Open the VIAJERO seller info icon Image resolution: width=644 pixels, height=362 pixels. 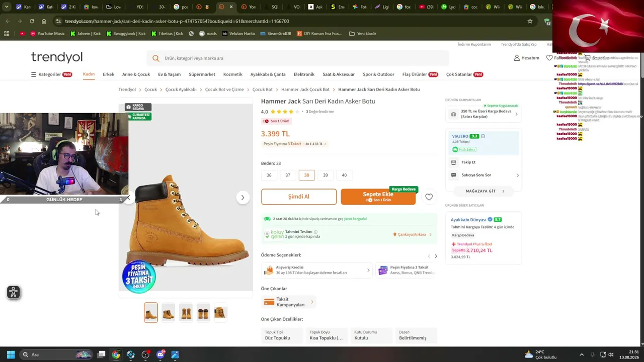(x=483, y=136)
